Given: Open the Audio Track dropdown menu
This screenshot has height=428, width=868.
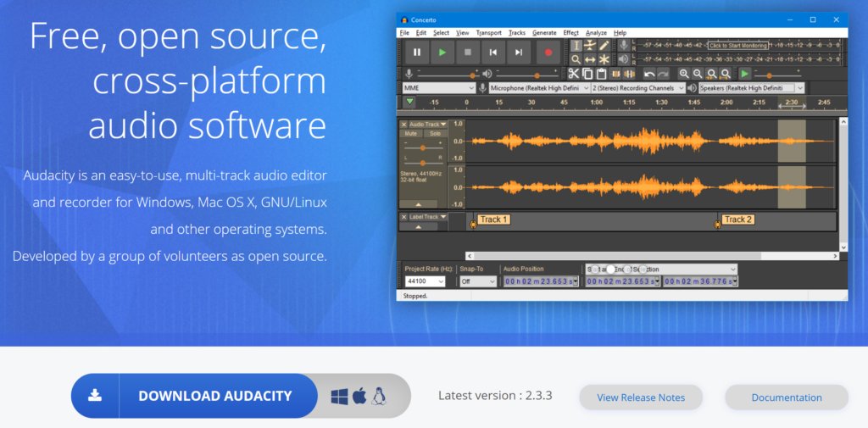Looking at the screenshot, I should pos(428,125).
